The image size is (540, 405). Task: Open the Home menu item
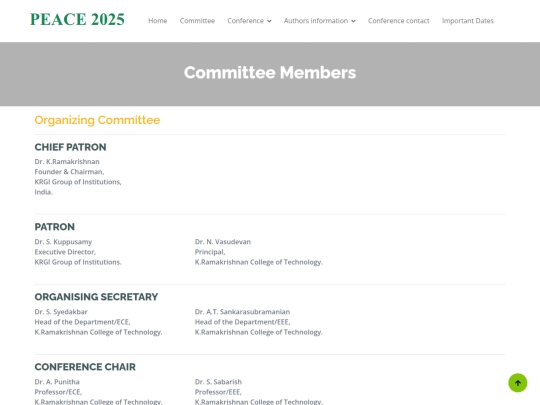158,21
